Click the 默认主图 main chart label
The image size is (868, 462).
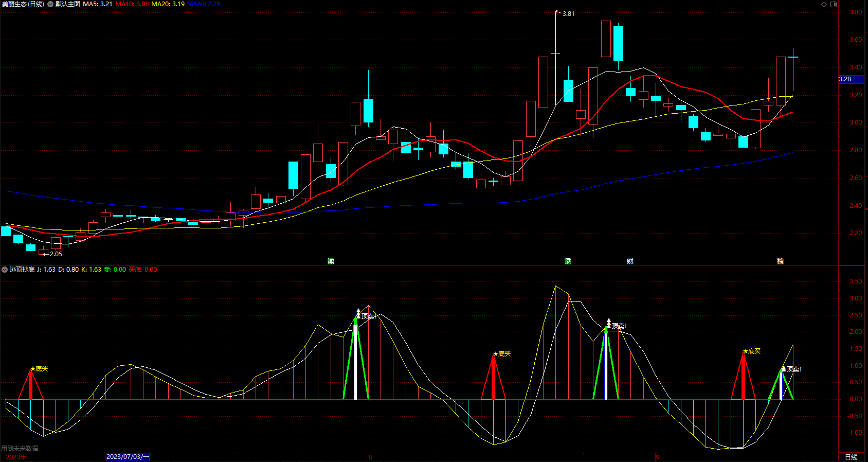pyautogui.click(x=68, y=4)
